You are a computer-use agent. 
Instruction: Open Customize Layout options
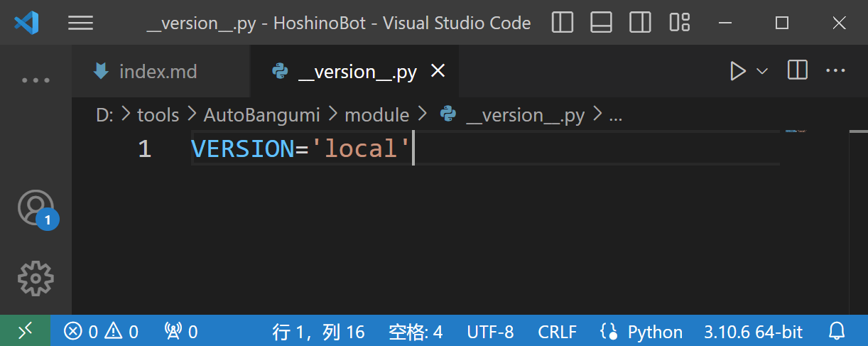[680, 23]
